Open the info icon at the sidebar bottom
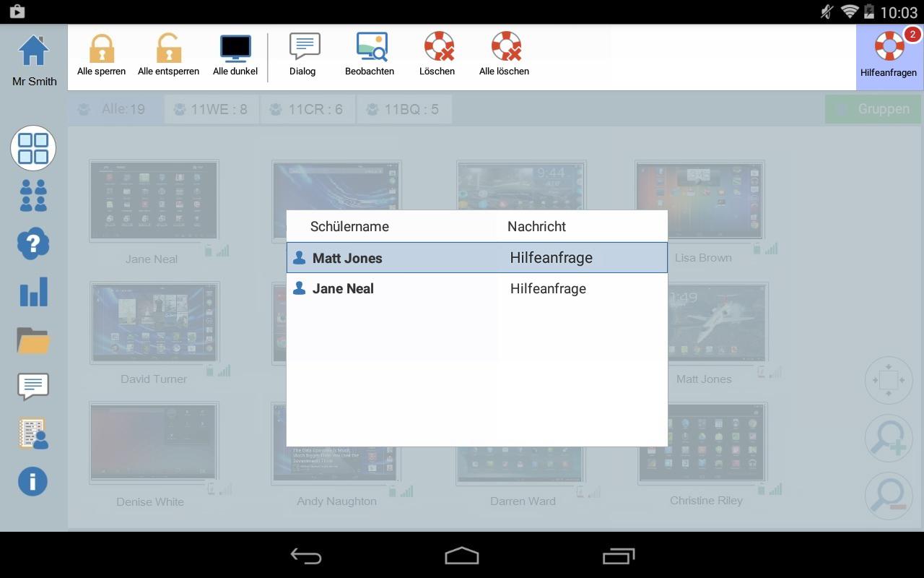This screenshot has height=578, width=924. point(32,481)
